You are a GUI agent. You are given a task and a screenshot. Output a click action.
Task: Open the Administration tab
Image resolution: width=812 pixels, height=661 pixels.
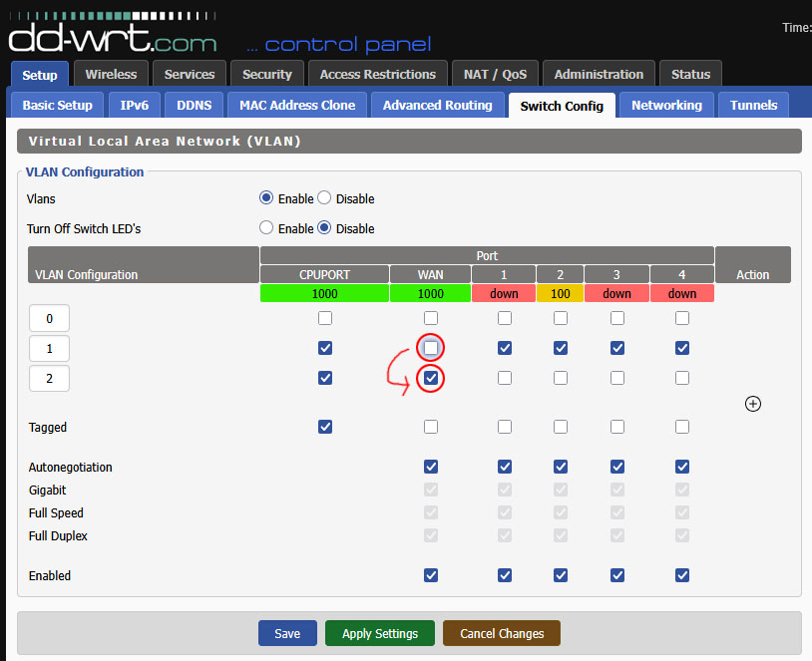tap(599, 73)
